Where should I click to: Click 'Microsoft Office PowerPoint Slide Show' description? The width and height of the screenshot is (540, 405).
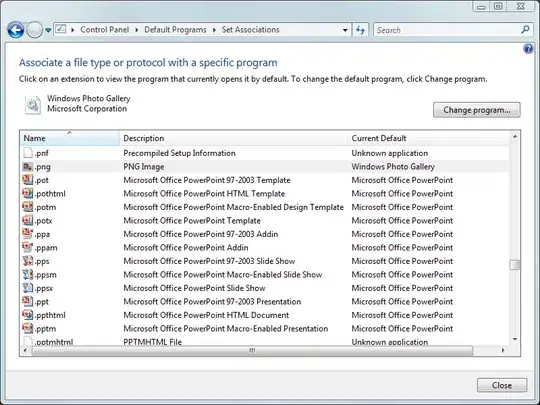194,288
